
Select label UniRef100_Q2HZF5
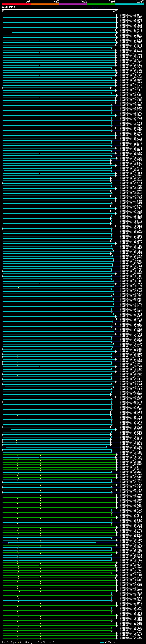[131, 552]
